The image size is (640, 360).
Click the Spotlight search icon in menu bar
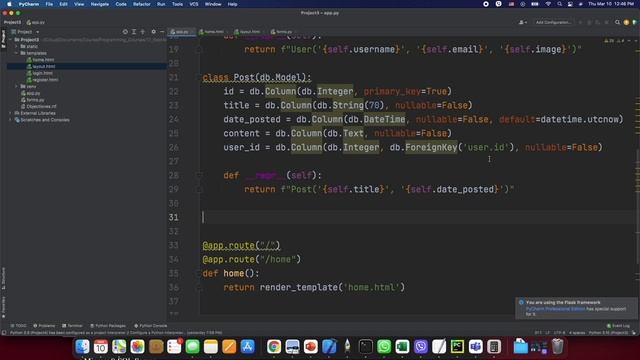point(560,4)
